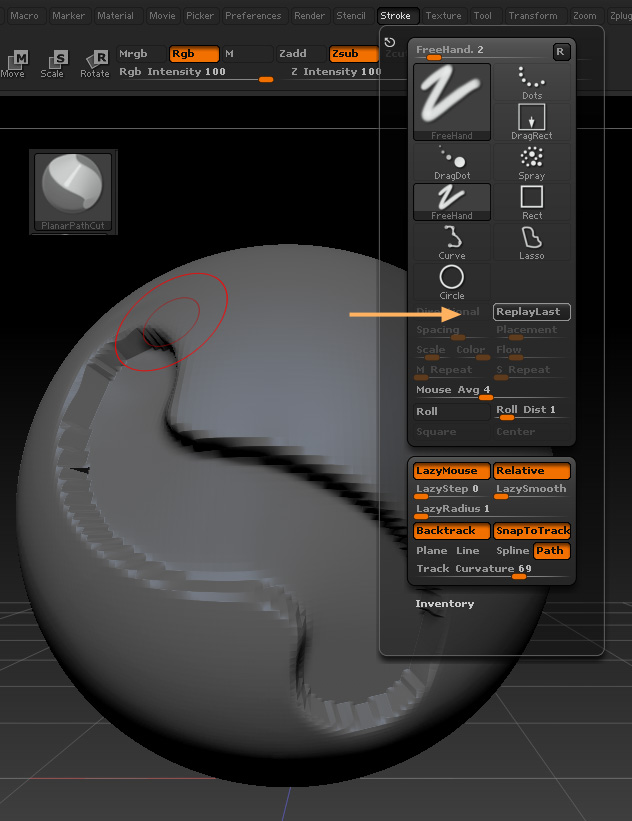Expand the Inventory section

(x=445, y=604)
